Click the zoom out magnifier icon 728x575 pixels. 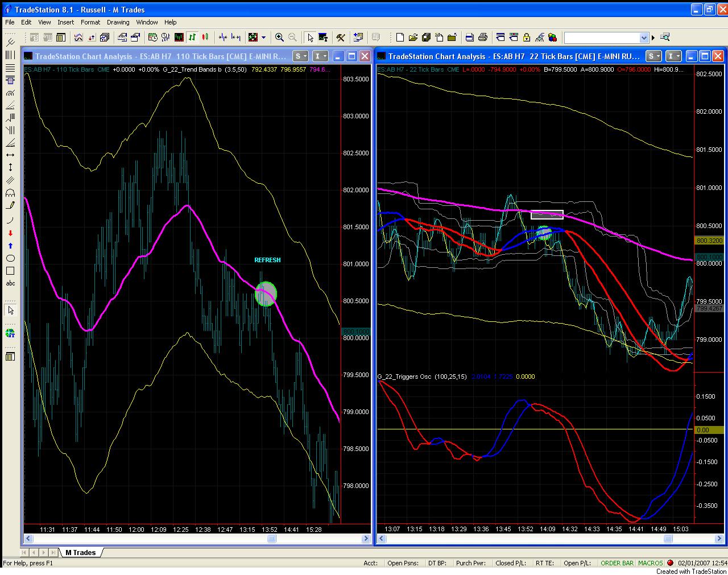(292, 38)
